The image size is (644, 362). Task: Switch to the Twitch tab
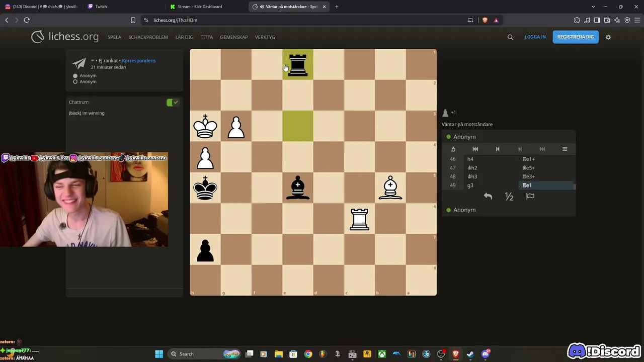coord(123,7)
